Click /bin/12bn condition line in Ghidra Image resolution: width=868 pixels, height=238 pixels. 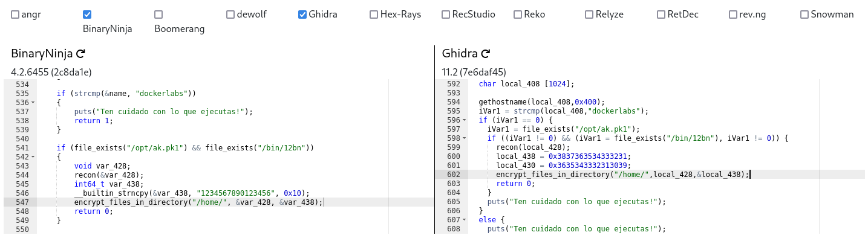coord(639,138)
